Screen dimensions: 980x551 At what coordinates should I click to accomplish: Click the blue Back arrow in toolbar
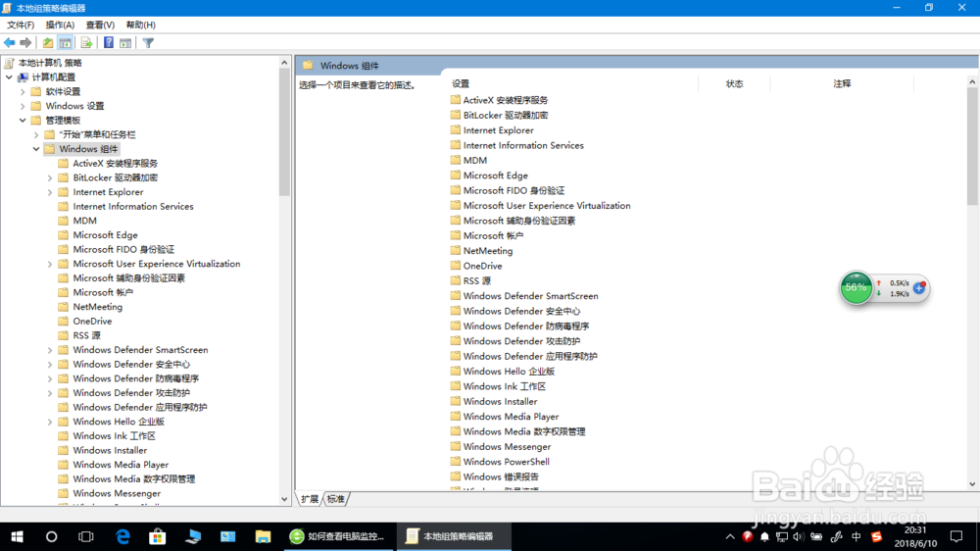point(10,42)
